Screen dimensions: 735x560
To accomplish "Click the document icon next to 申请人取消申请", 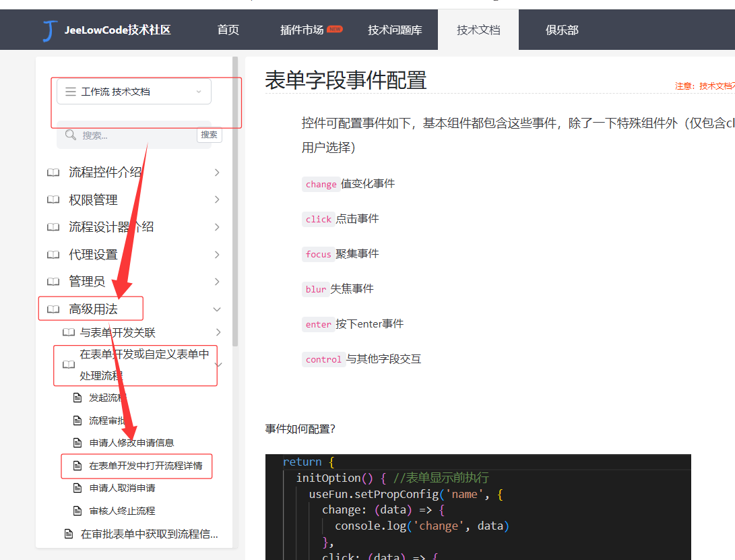I will (x=77, y=488).
